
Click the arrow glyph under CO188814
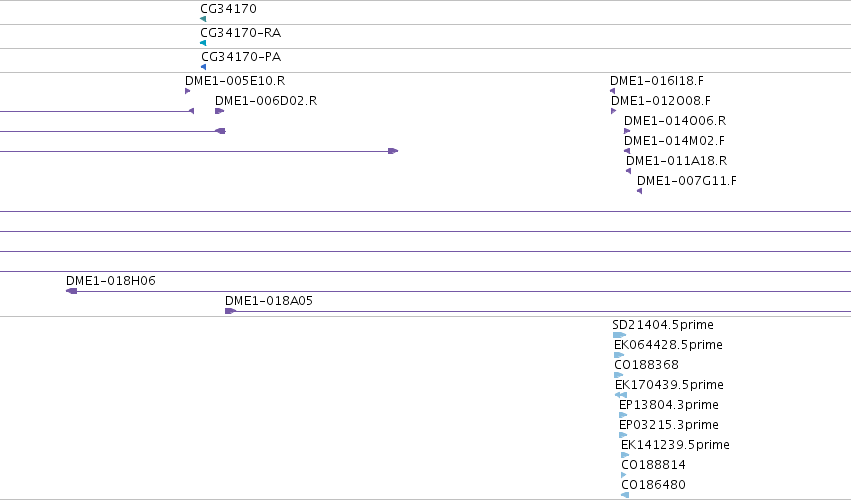tap(624, 476)
